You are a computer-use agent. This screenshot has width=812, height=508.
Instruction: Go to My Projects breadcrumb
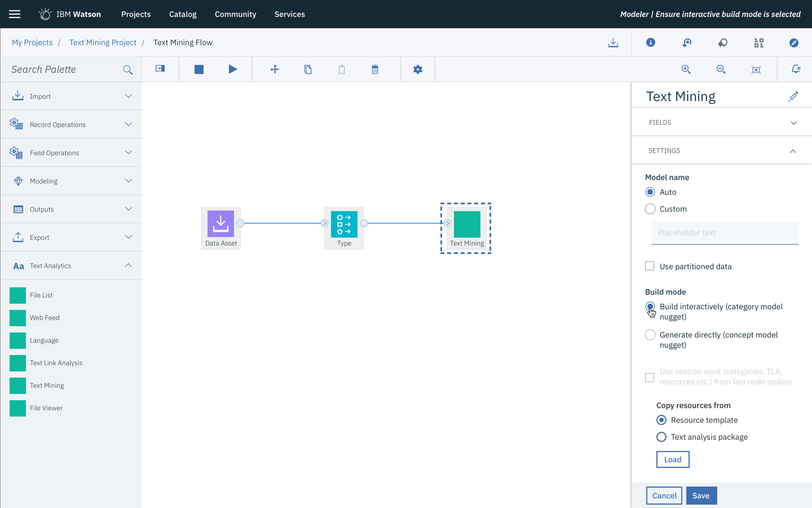click(x=32, y=42)
